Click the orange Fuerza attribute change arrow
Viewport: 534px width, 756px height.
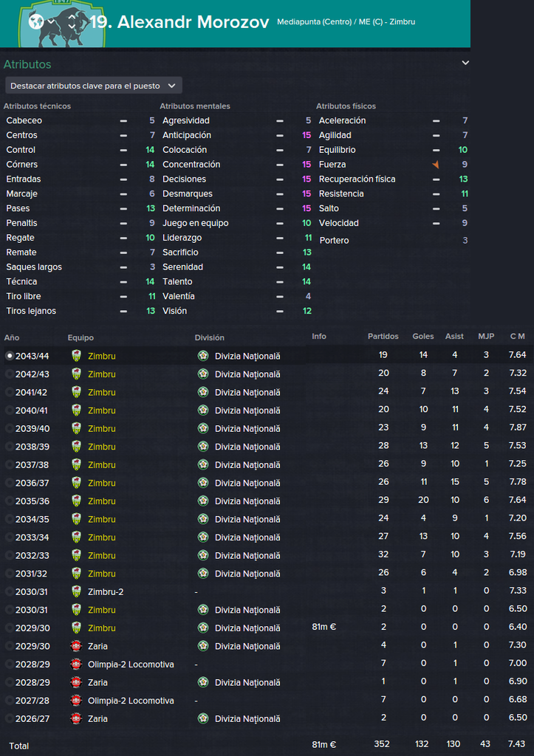pyautogui.click(x=436, y=165)
